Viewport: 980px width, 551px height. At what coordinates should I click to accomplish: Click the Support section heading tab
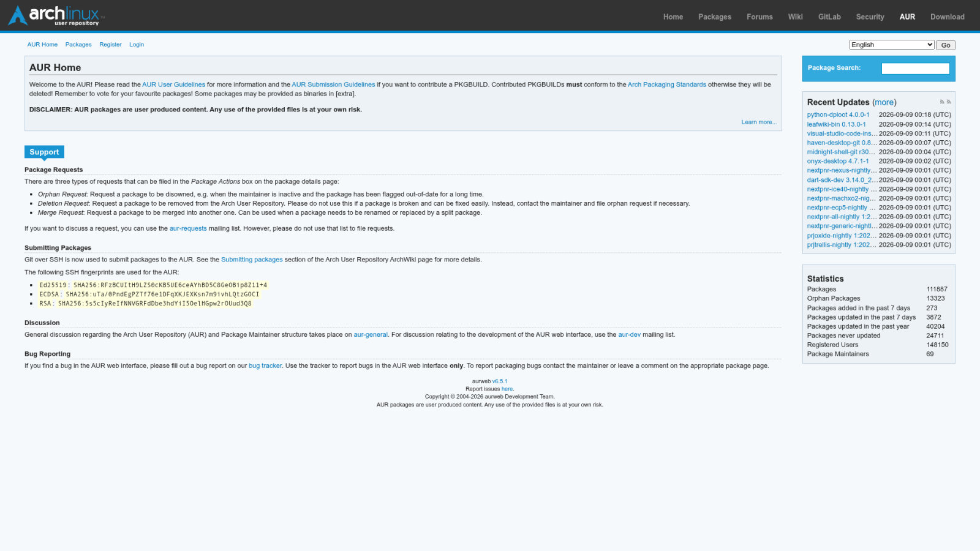pos(44,152)
